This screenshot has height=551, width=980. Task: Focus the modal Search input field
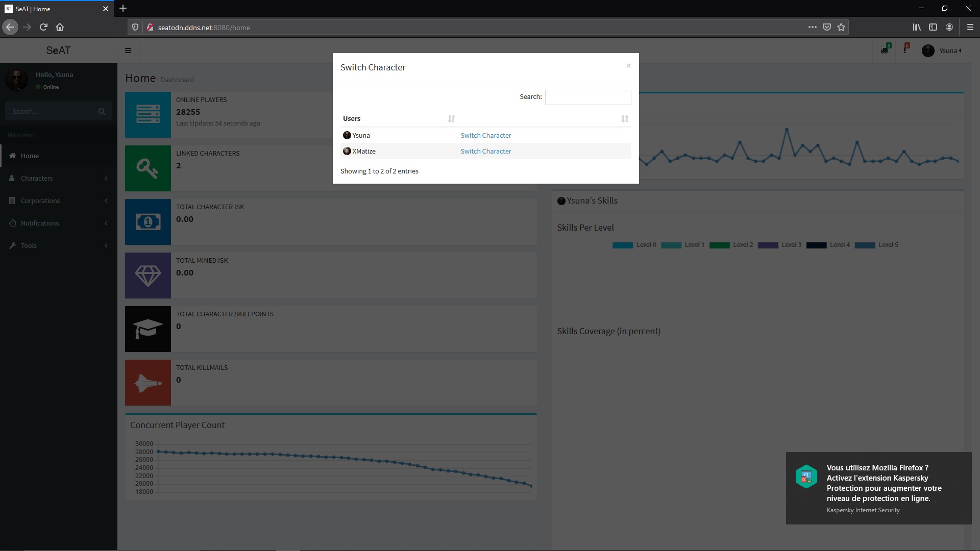587,97
